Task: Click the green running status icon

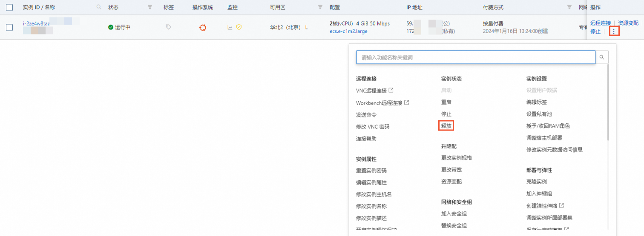Action: coord(111,27)
